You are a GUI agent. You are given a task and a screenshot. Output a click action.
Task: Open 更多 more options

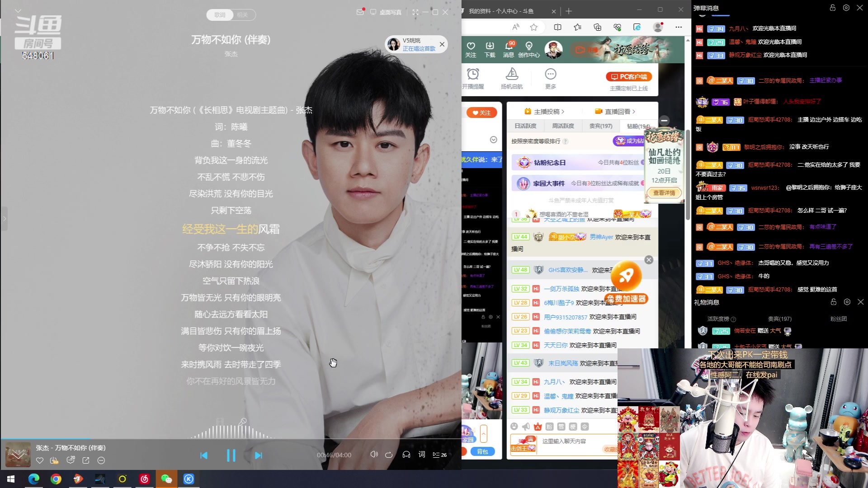click(x=550, y=78)
